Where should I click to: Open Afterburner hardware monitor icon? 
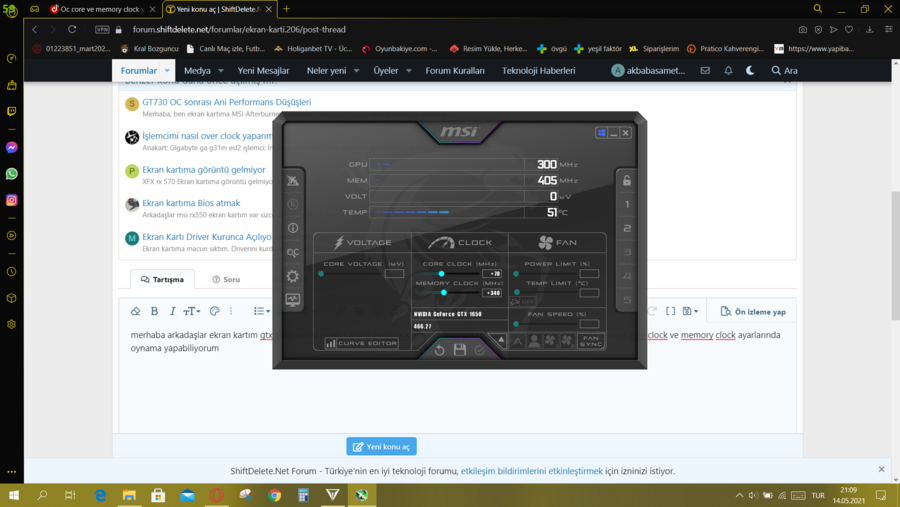coord(293,300)
